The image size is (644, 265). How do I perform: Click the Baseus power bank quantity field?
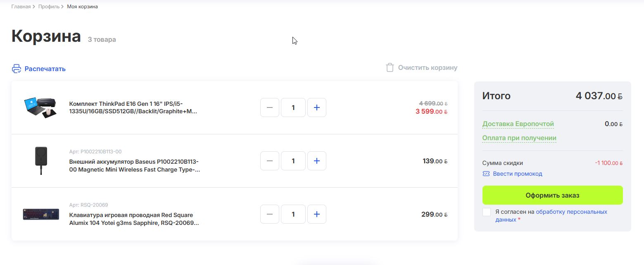pyautogui.click(x=293, y=161)
